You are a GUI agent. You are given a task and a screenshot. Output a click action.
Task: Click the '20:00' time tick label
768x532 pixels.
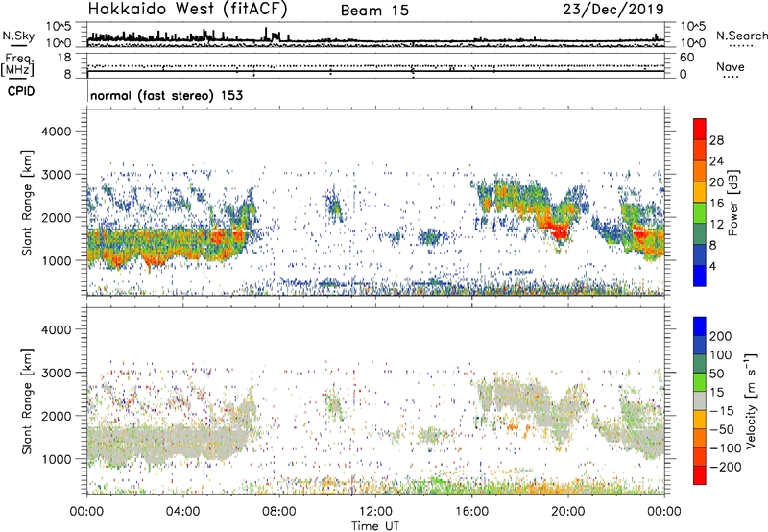[568, 512]
